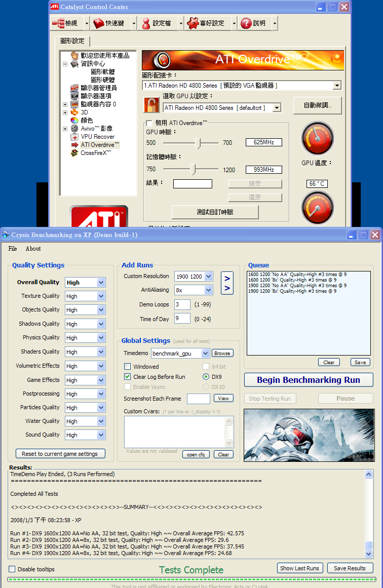Click the Save Results button

tap(350, 568)
